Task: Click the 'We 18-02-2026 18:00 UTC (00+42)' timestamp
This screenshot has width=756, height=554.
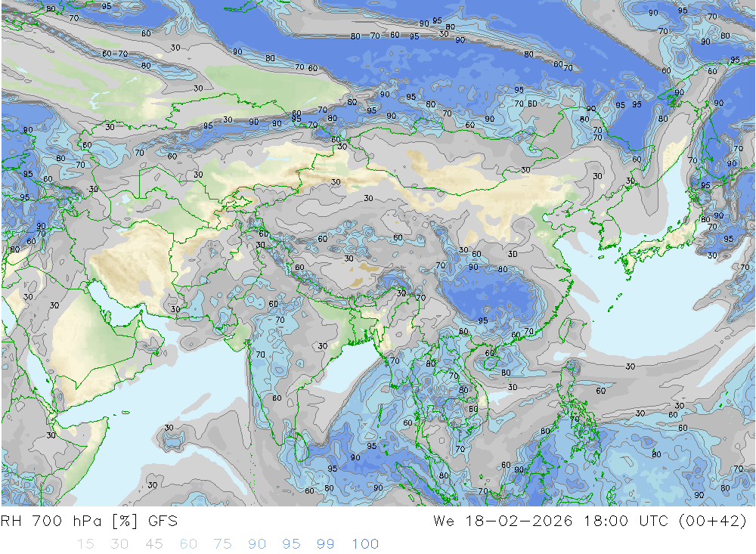Action: [590, 522]
